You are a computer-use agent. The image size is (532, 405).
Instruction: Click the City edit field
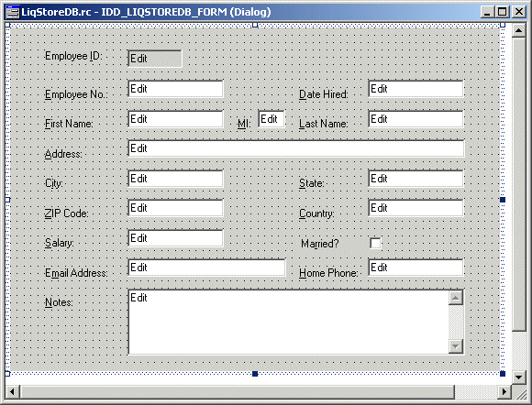(175, 179)
